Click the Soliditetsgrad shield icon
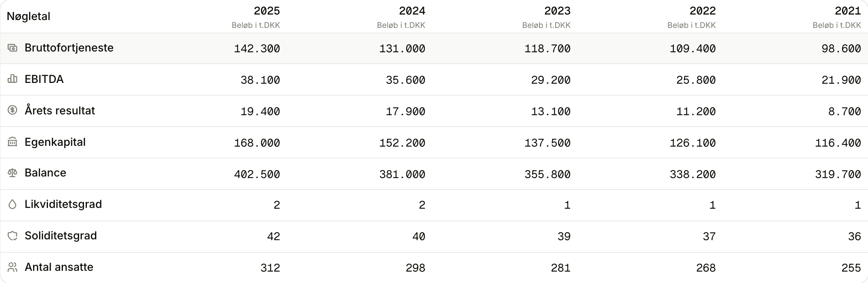This screenshot has height=283, width=868. (13, 236)
